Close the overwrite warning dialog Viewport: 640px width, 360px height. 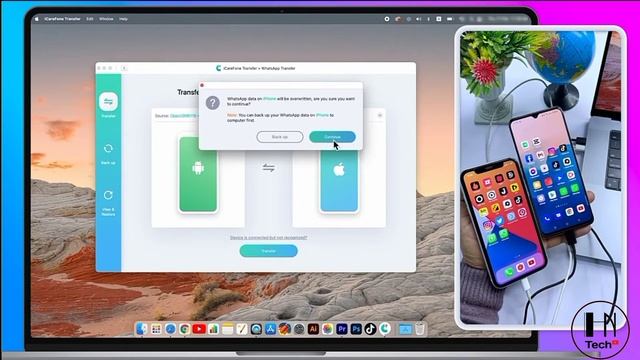[x=202, y=85]
